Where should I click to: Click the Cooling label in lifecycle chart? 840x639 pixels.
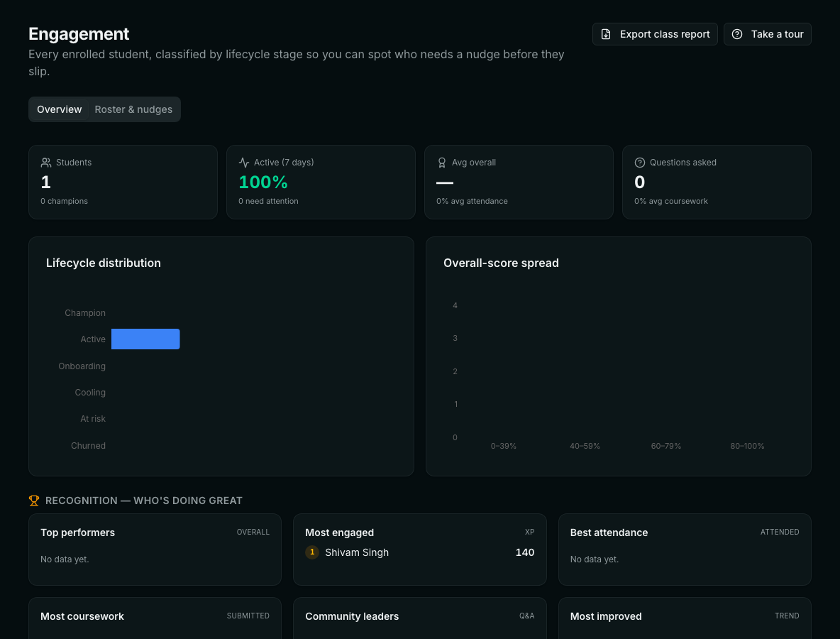[x=90, y=393]
